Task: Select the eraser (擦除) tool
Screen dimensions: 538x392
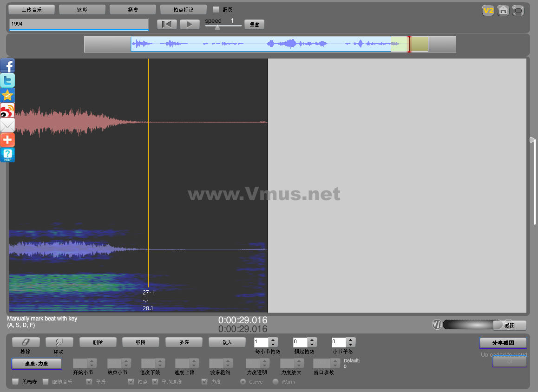Action: 26,342
